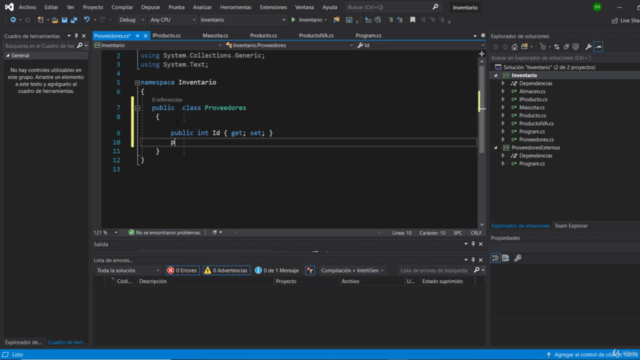Toggle the 0 Advertencias filter button
640x360 pixels.
pyautogui.click(x=227, y=270)
